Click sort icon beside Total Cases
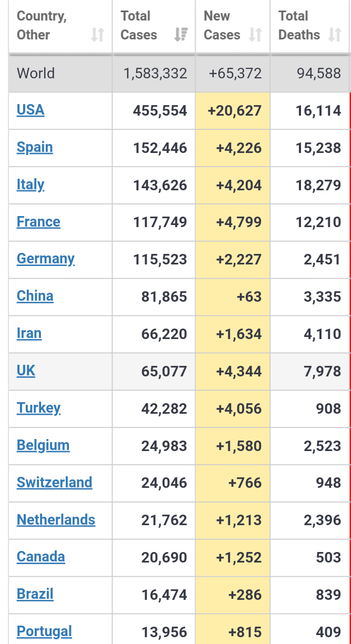This screenshot has width=351, height=644. click(x=181, y=35)
